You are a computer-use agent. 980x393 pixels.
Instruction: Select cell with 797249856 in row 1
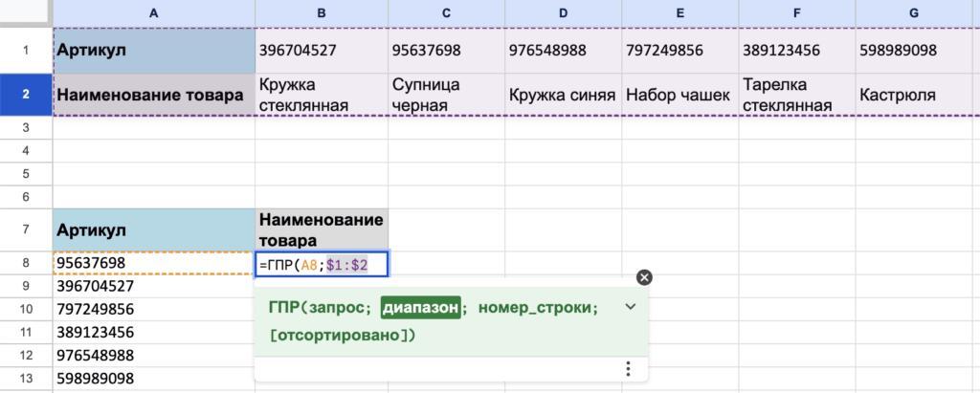680,51
